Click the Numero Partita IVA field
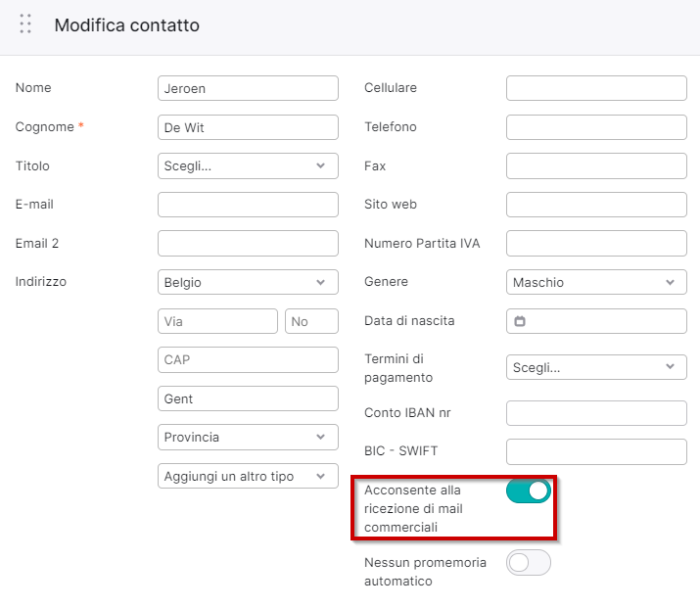 click(596, 243)
